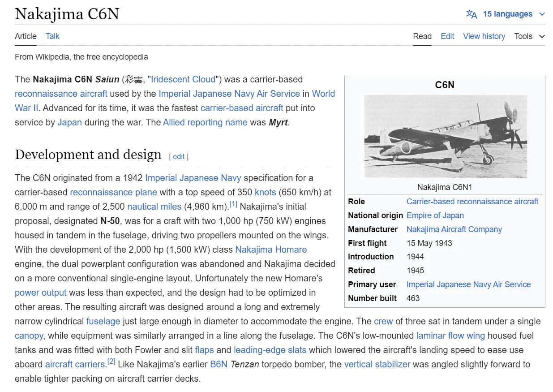Expand the 15 languages dropdown
553x392 pixels.
(x=508, y=14)
